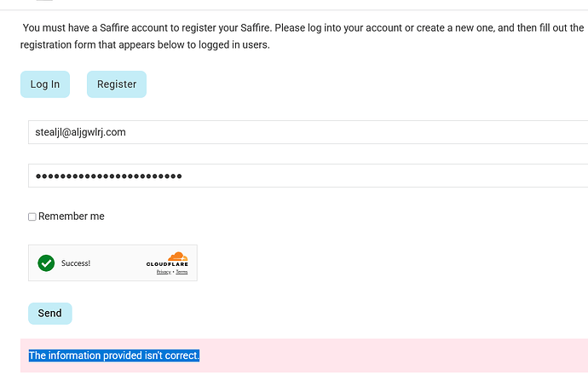Click the Success! status text
Image resolution: width=588 pixels, height=381 pixels.
click(76, 263)
